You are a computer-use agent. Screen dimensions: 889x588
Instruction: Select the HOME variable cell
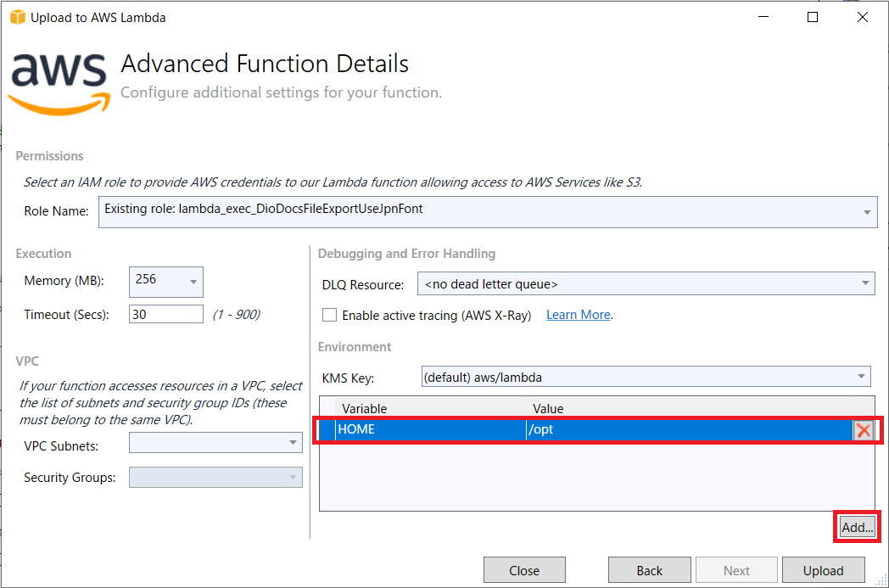(430, 430)
